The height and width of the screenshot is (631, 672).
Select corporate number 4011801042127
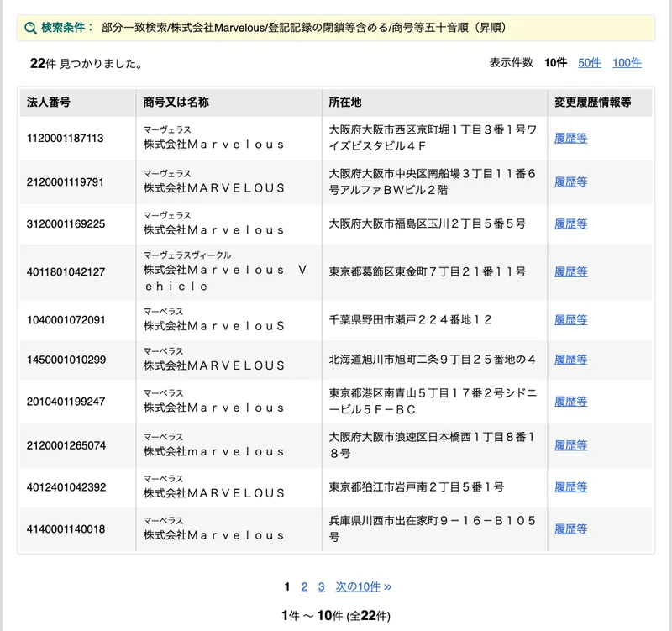tap(66, 272)
